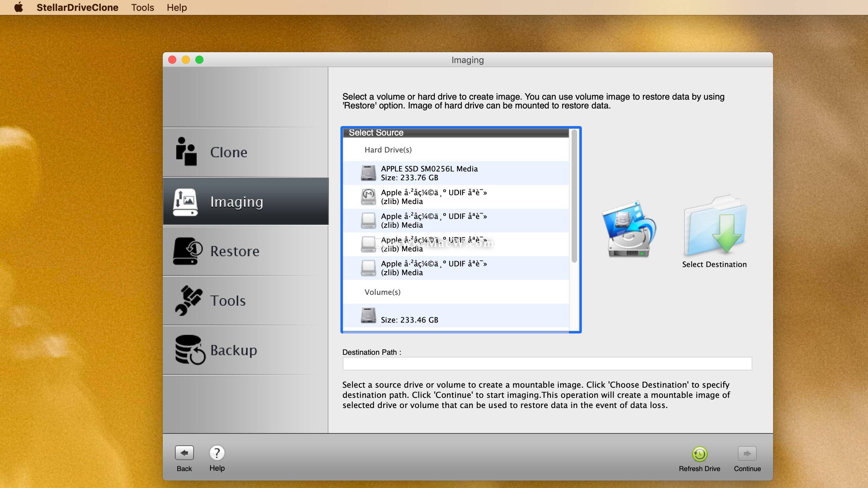
Task: Select APPLE SSD SM0256L Media drive
Action: [x=456, y=173]
